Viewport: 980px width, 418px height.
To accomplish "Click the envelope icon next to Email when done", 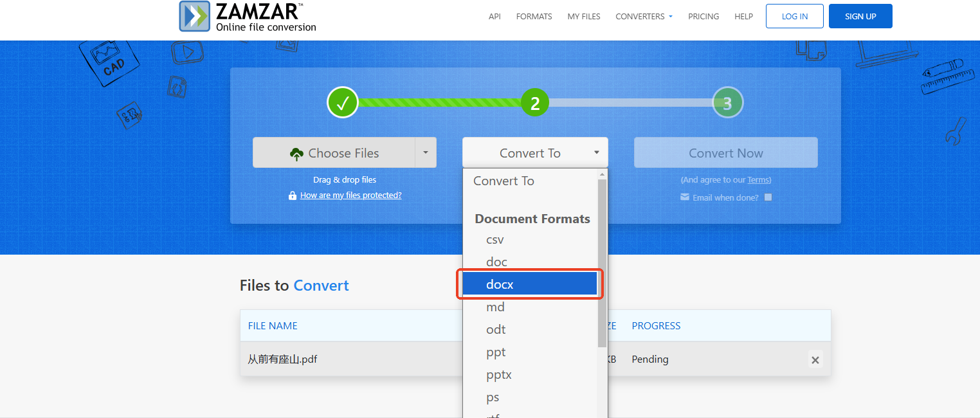I will (685, 197).
